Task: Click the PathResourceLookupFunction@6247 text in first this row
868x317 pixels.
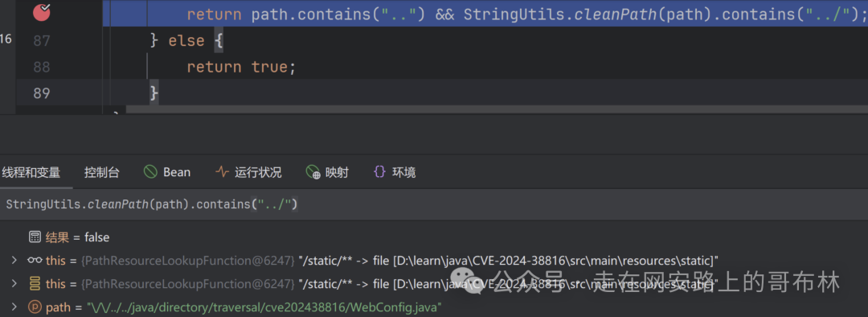Action: tap(188, 261)
